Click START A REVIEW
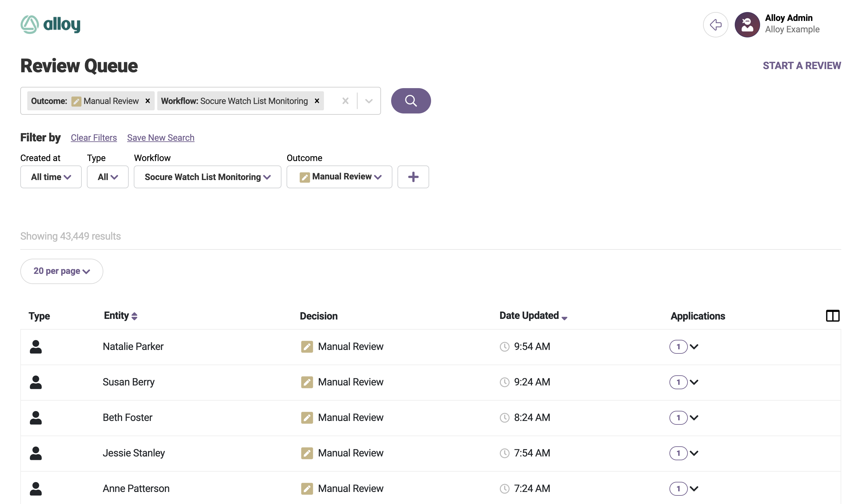This screenshot has width=859, height=504. pyautogui.click(x=802, y=65)
